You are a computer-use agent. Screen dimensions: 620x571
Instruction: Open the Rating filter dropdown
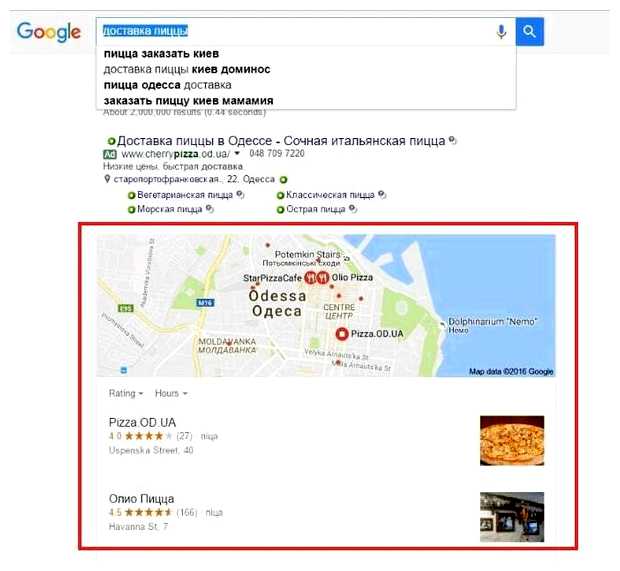[126, 393]
